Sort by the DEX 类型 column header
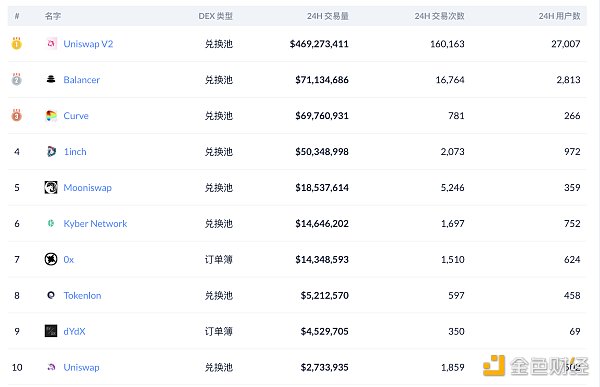The image size is (600, 387). click(215, 16)
